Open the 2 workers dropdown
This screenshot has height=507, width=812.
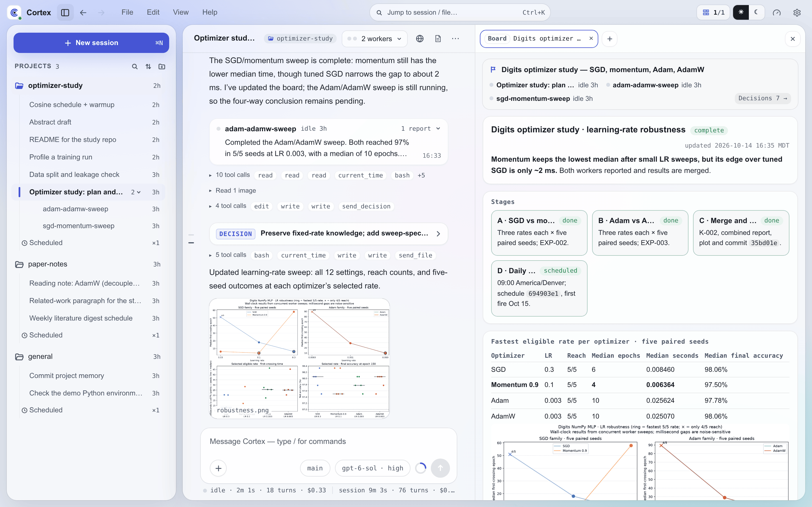pos(374,39)
